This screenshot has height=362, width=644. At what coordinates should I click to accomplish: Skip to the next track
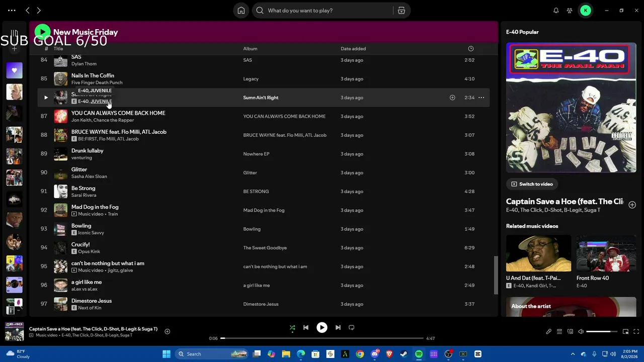pyautogui.click(x=338, y=328)
